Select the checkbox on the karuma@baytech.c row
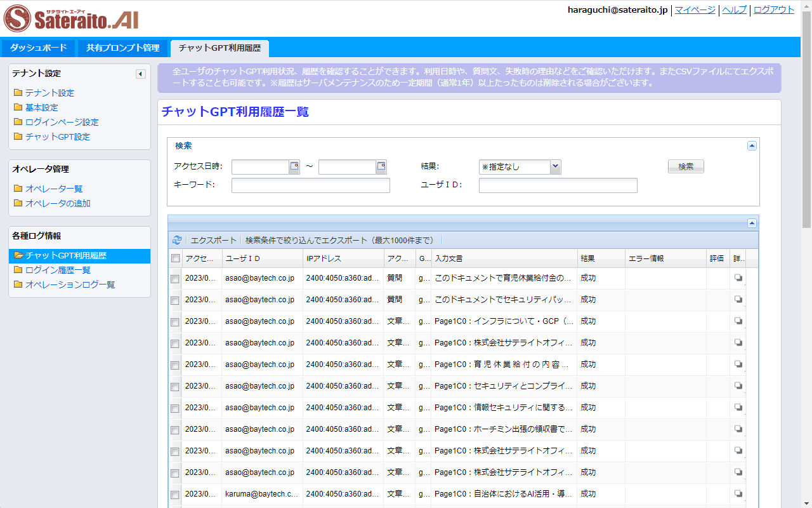Image resolution: width=812 pixels, height=508 pixels. (174, 493)
